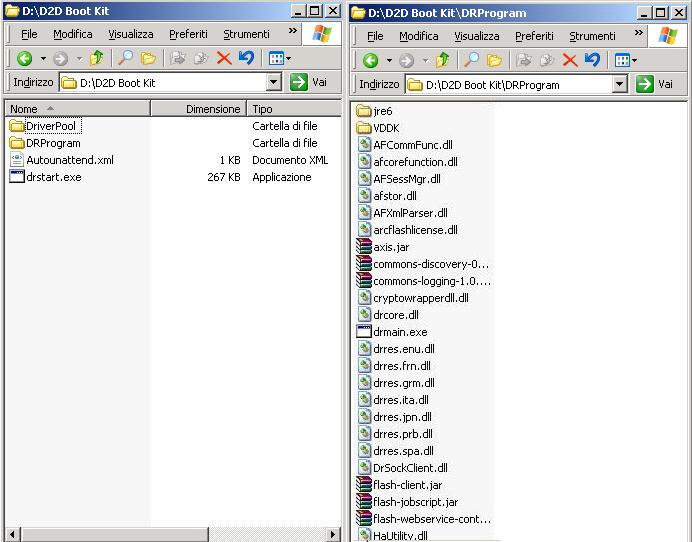Select the drmain.exe file

point(399,332)
